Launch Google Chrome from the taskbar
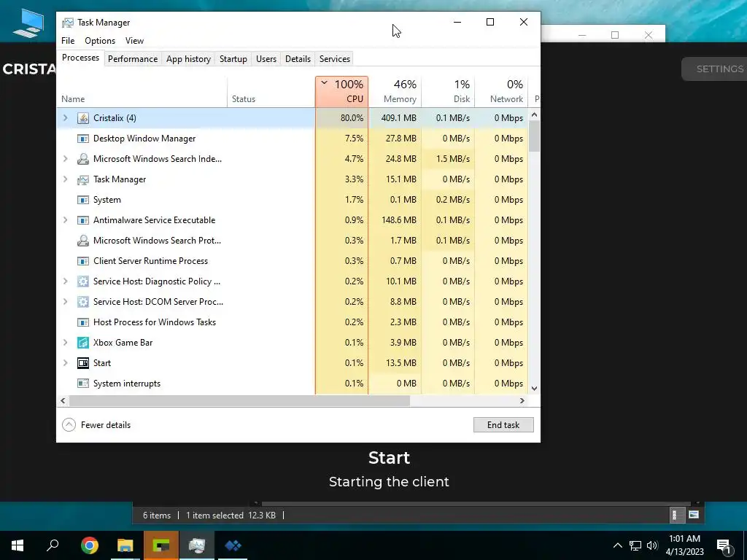The width and height of the screenshot is (747, 560). pos(90,545)
